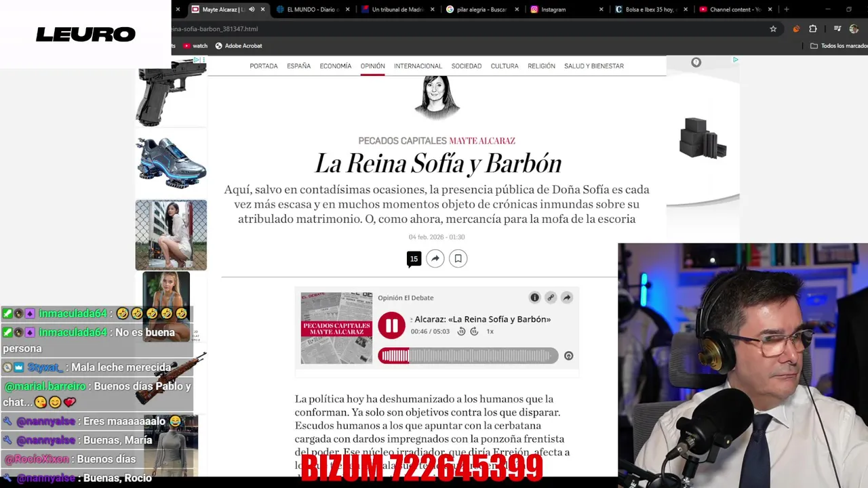
Task: Click the circular icon right of the waveform
Action: [x=568, y=356]
